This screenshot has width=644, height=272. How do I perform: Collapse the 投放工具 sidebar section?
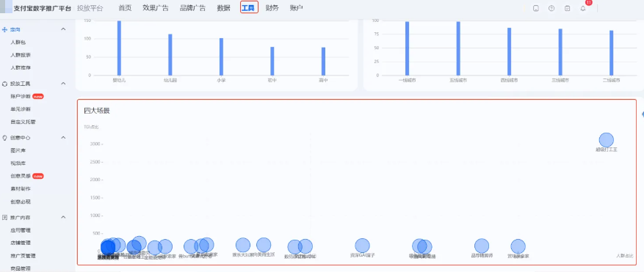[63, 84]
